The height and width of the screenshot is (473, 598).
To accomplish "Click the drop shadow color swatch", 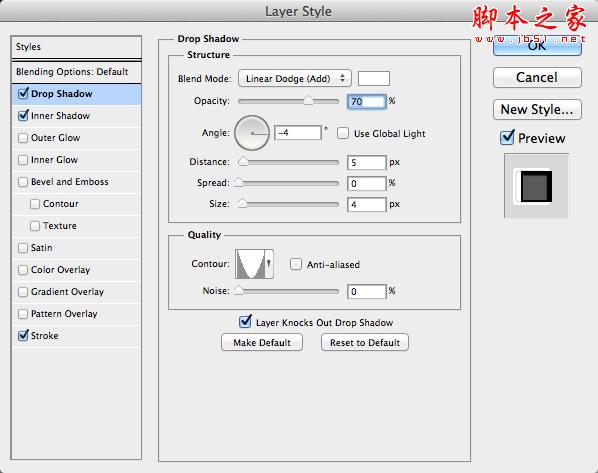I will pyautogui.click(x=374, y=79).
